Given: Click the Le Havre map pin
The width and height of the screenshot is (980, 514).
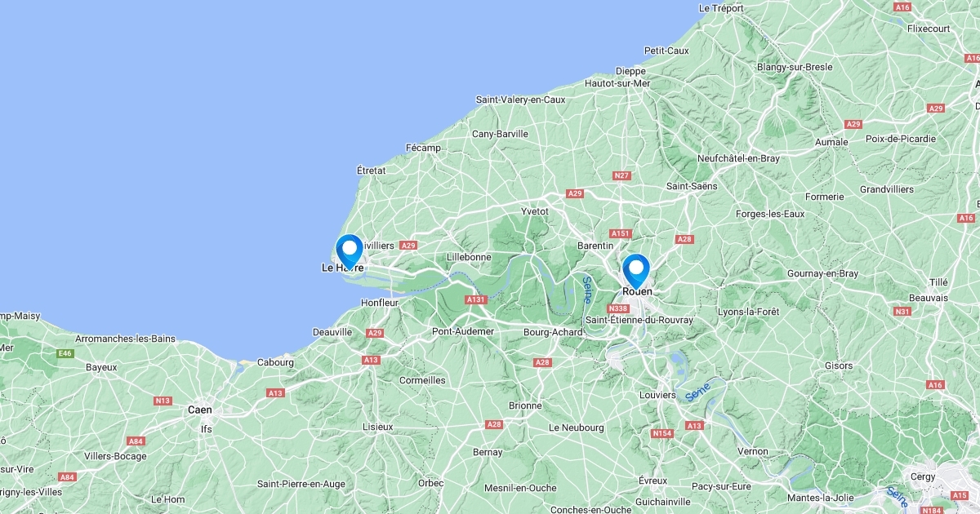Looking at the screenshot, I should (x=350, y=250).
